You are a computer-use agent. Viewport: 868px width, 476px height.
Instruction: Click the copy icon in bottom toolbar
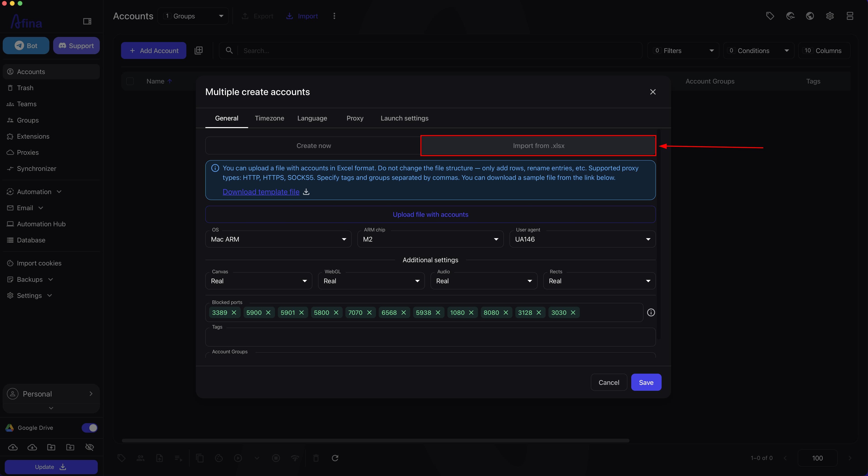point(200,458)
